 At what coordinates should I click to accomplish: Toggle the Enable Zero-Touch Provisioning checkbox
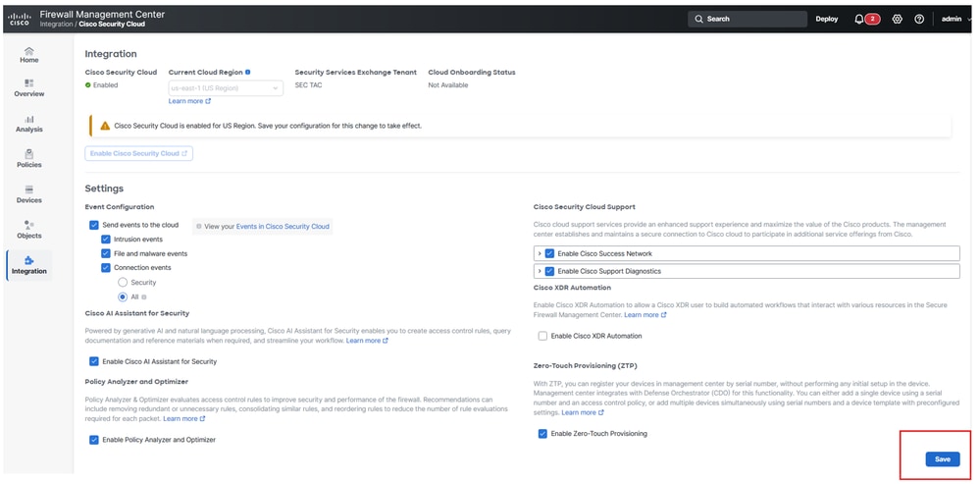click(x=543, y=433)
